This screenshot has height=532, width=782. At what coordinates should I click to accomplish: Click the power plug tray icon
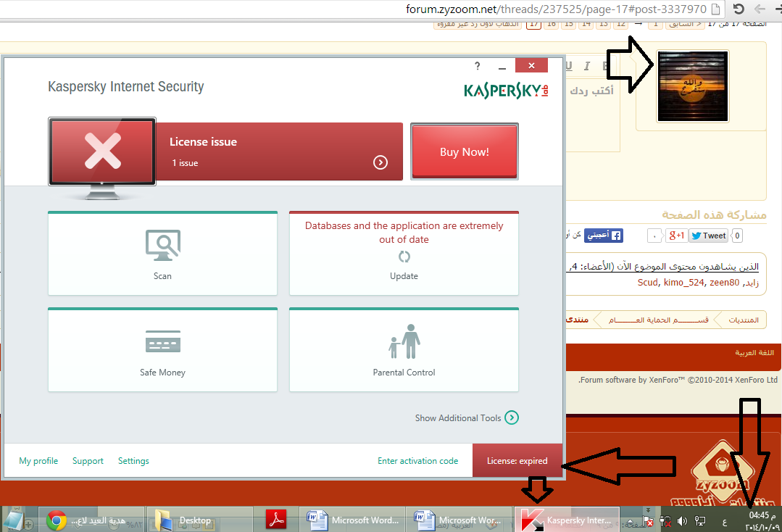click(x=665, y=522)
